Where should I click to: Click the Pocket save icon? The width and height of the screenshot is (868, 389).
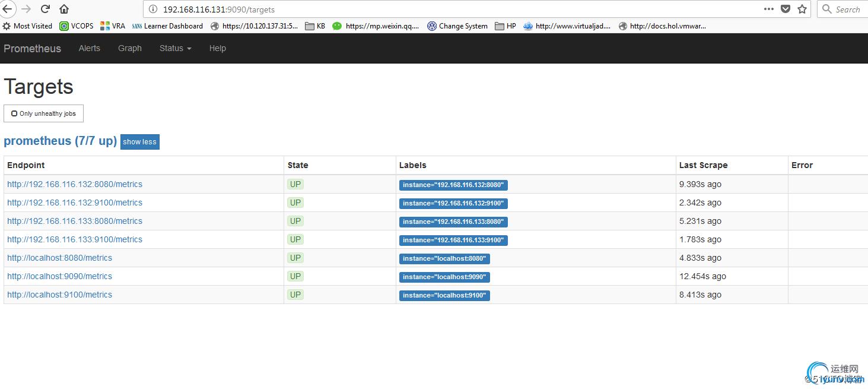point(786,9)
